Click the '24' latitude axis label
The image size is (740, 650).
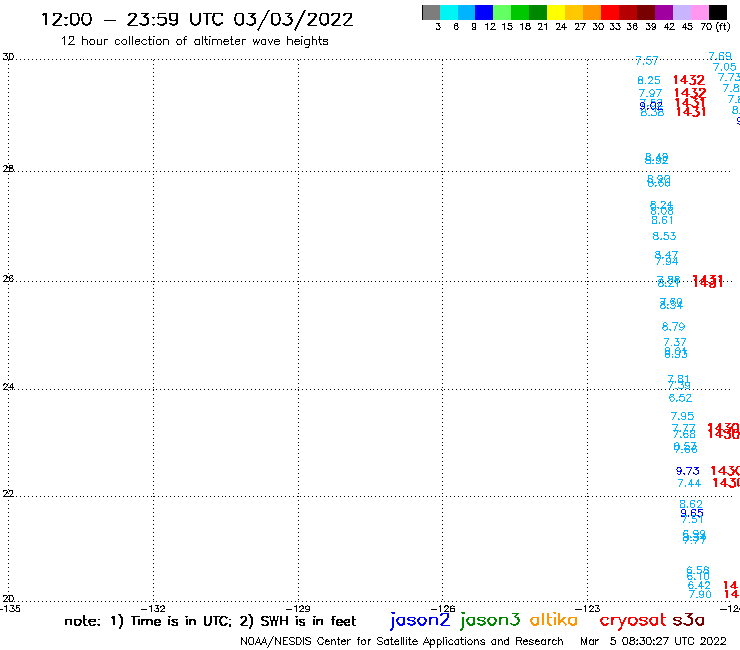coord(8,387)
